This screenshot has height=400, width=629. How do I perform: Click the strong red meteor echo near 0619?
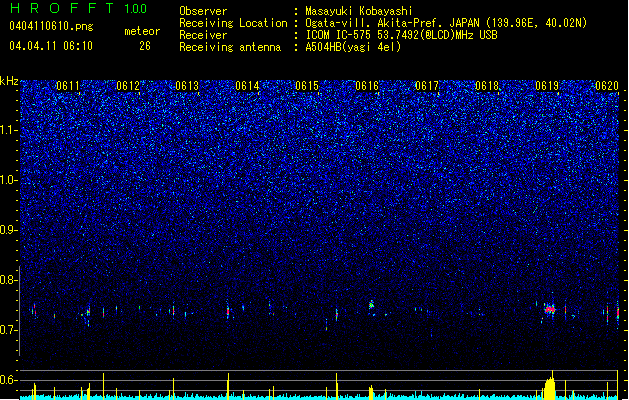pos(550,309)
